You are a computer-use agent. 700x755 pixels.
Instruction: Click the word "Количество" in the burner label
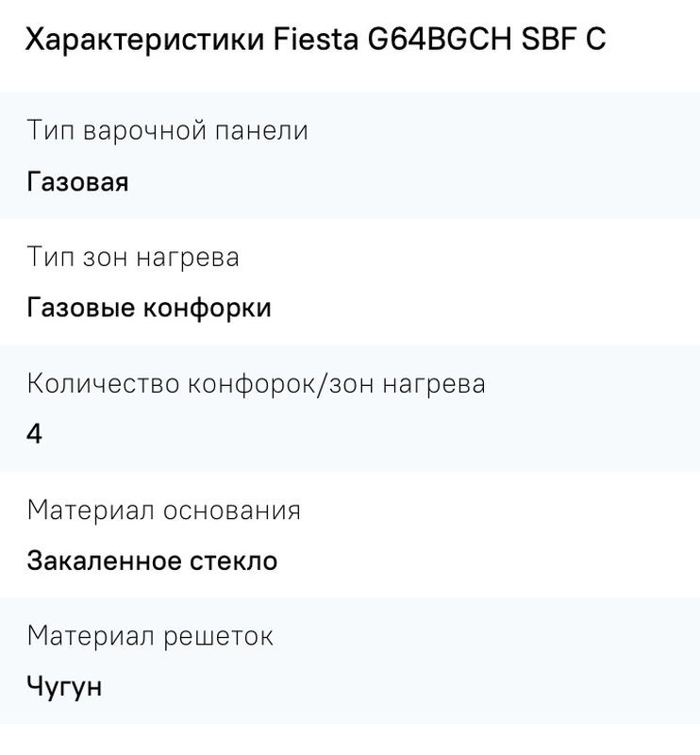point(103,383)
